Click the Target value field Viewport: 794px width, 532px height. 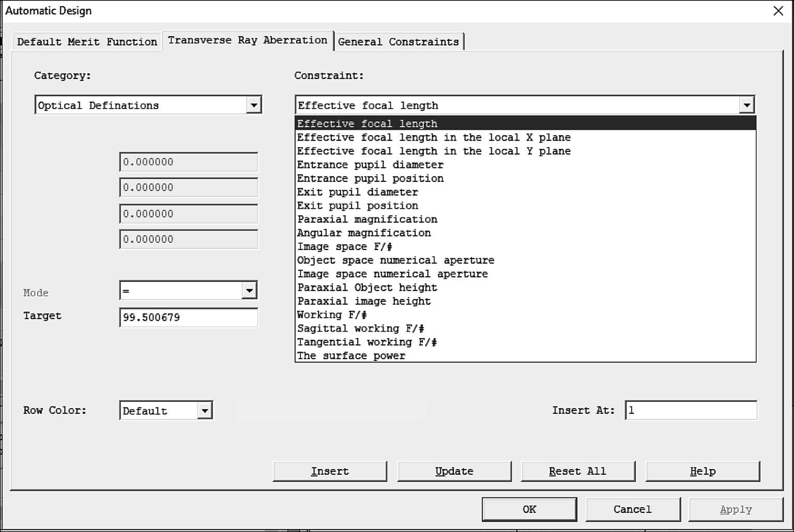point(188,317)
